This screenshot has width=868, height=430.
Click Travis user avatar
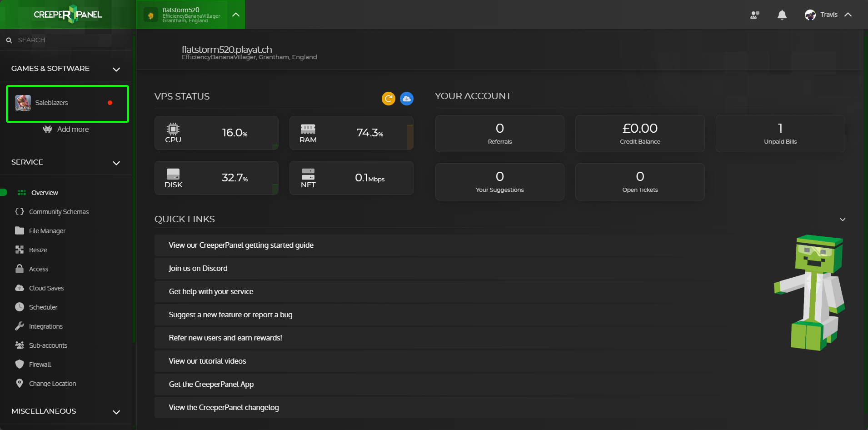(x=810, y=15)
